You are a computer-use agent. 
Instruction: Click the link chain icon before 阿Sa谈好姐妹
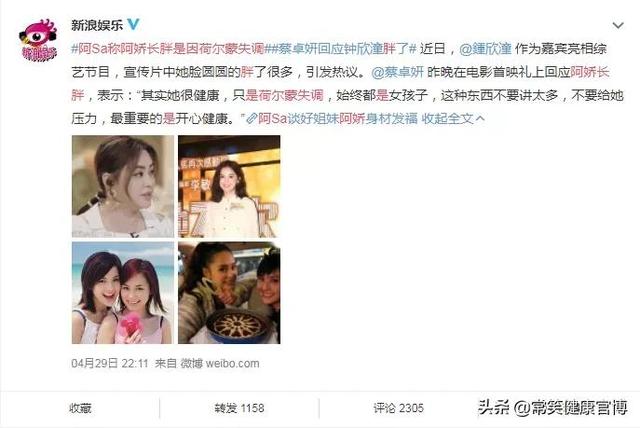pyautogui.click(x=251, y=119)
